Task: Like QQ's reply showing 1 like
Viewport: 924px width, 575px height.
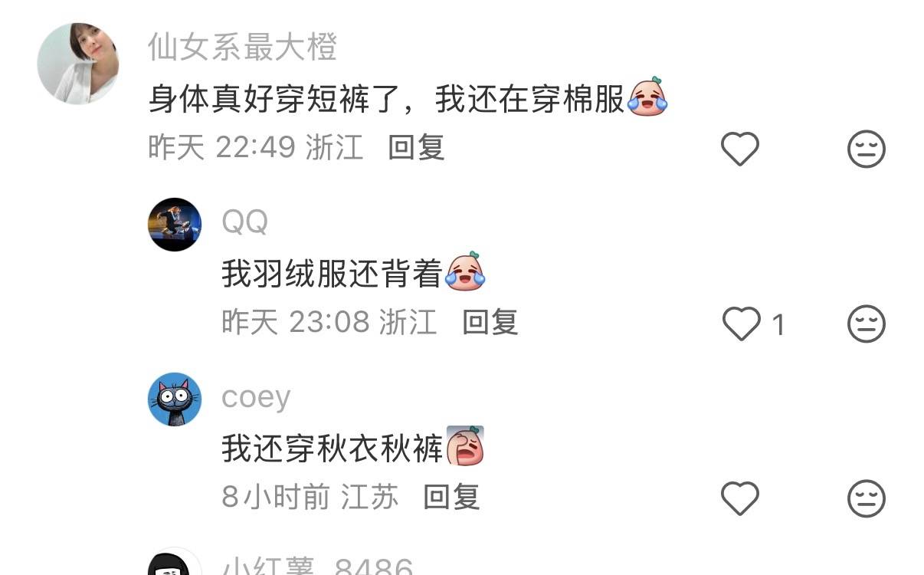Action: click(742, 324)
